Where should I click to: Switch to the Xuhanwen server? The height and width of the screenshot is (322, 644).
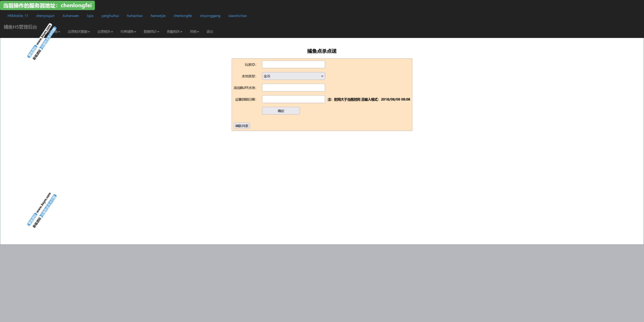coord(71,16)
